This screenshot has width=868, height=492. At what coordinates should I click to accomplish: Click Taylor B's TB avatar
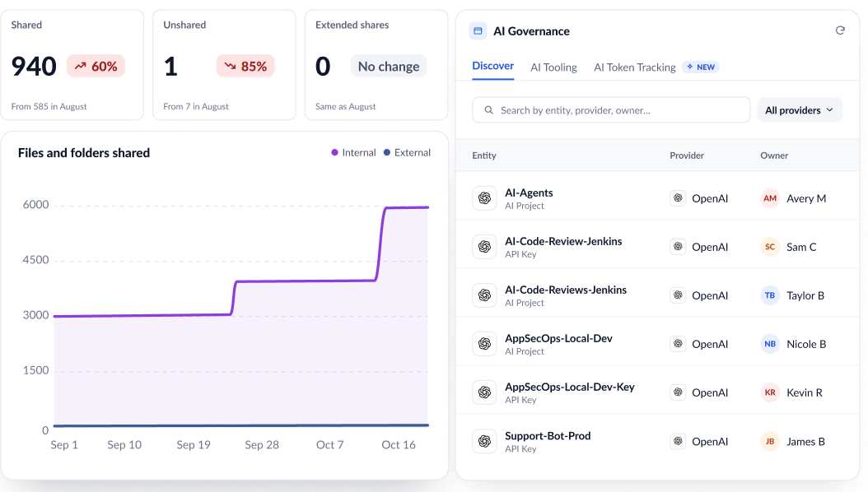coord(770,295)
